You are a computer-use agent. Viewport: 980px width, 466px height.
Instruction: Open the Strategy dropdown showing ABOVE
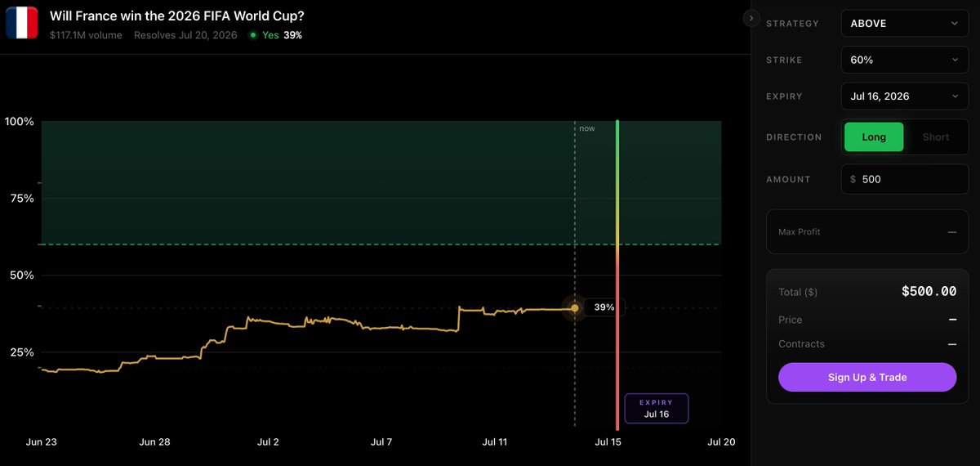coord(905,24)
